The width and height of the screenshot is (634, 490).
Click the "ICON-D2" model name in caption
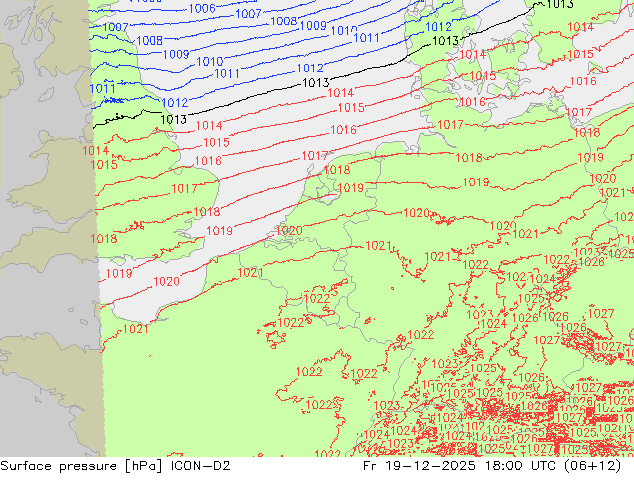[201, 466]
